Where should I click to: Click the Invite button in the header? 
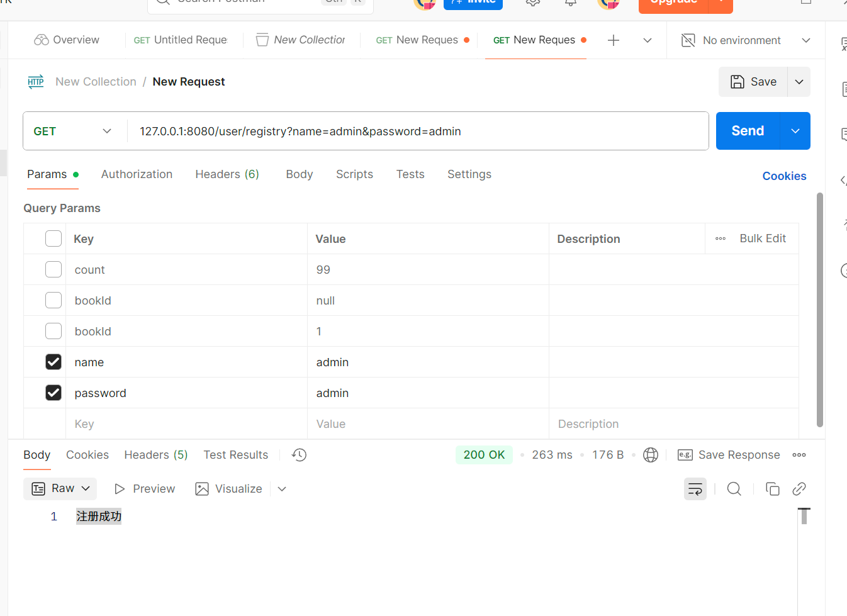473,3
